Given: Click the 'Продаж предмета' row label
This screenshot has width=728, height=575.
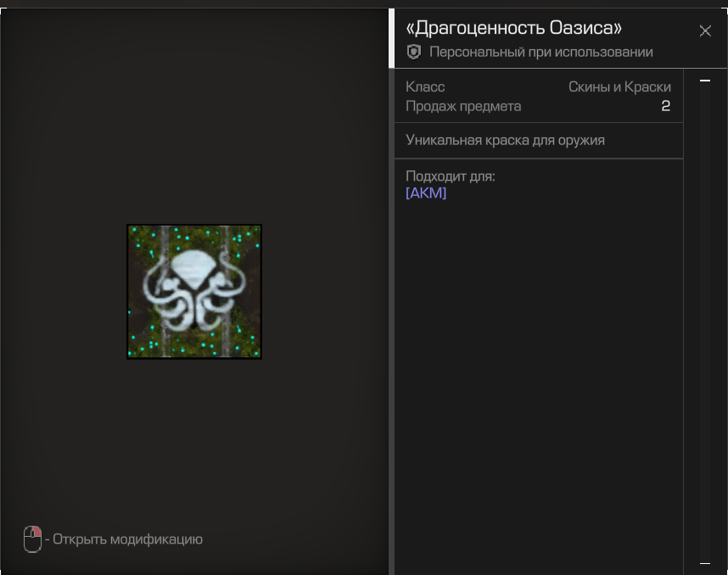Looking at the screenshot, I should point(463,106).
